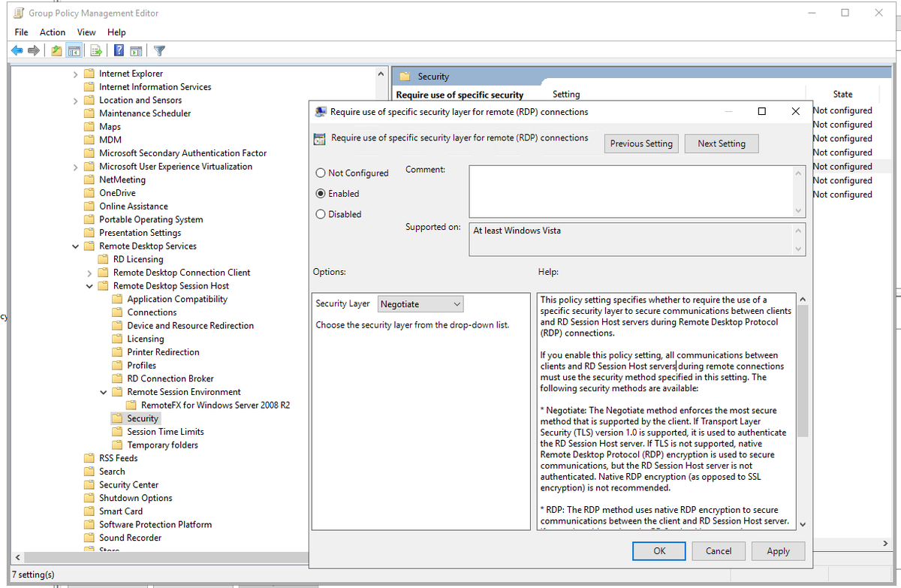Click the Cancel button

(719, 551)
